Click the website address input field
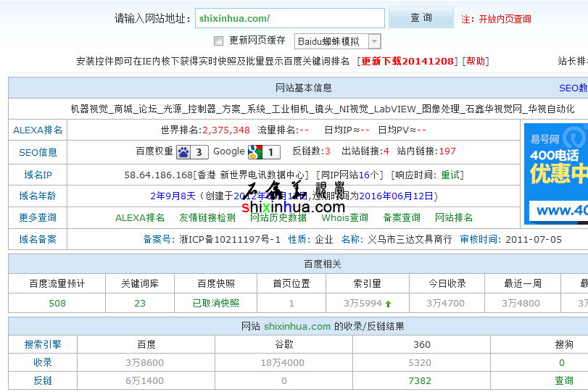Screen dimensions: 588x392 [289, 18]
